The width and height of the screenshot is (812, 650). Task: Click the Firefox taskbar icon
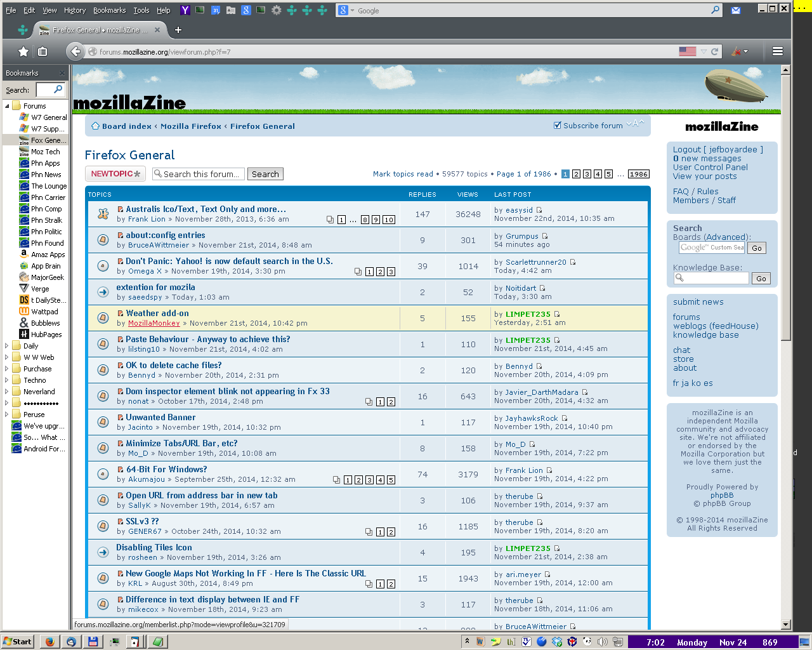coord(50,642)
